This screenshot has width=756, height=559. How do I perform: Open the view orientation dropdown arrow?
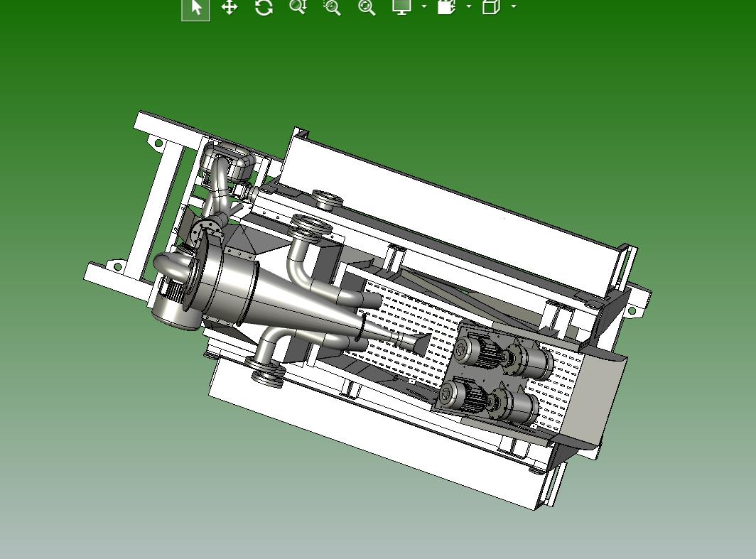point(514,6)
